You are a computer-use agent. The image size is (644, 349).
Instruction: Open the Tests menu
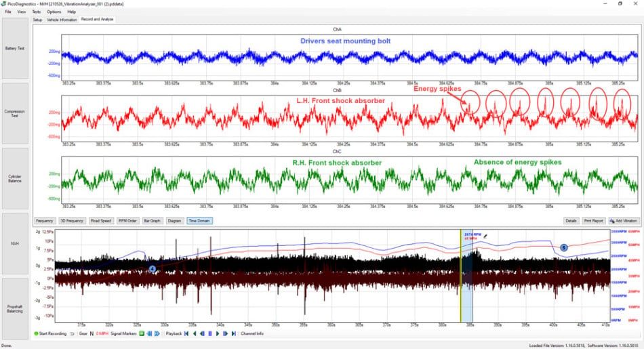tap(37, 12)
